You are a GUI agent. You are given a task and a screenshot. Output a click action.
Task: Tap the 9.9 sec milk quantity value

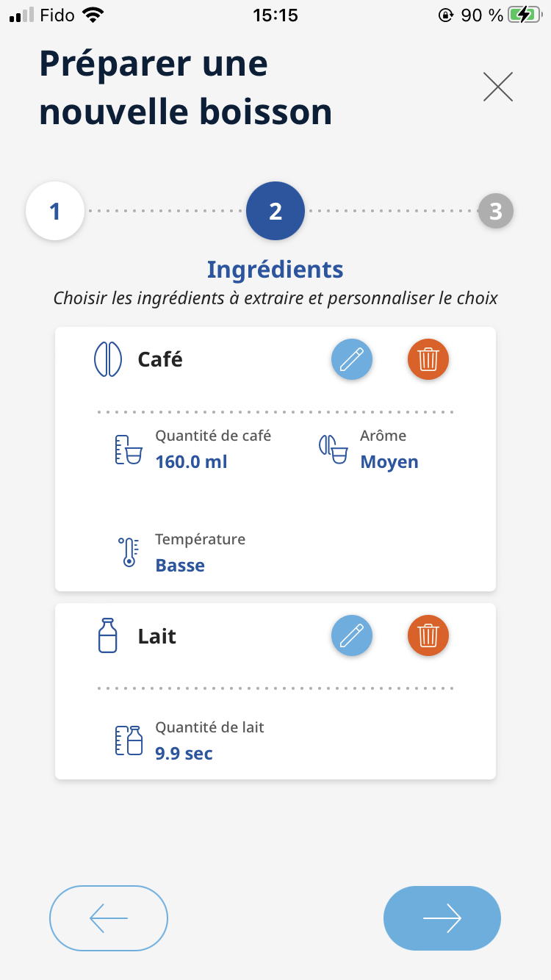[x=184, y=754]
